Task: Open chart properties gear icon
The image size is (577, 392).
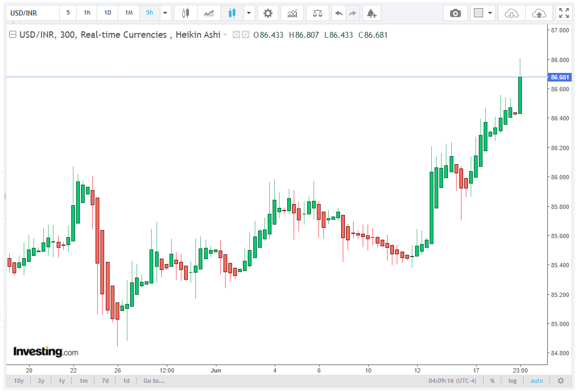Action: point(268,13)
